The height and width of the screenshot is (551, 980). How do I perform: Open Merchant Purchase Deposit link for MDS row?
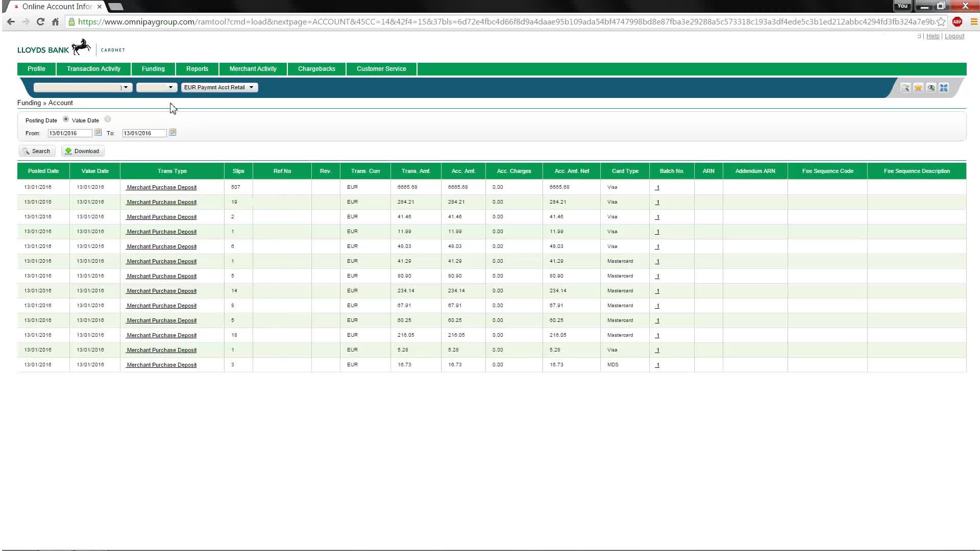[161, 365]
